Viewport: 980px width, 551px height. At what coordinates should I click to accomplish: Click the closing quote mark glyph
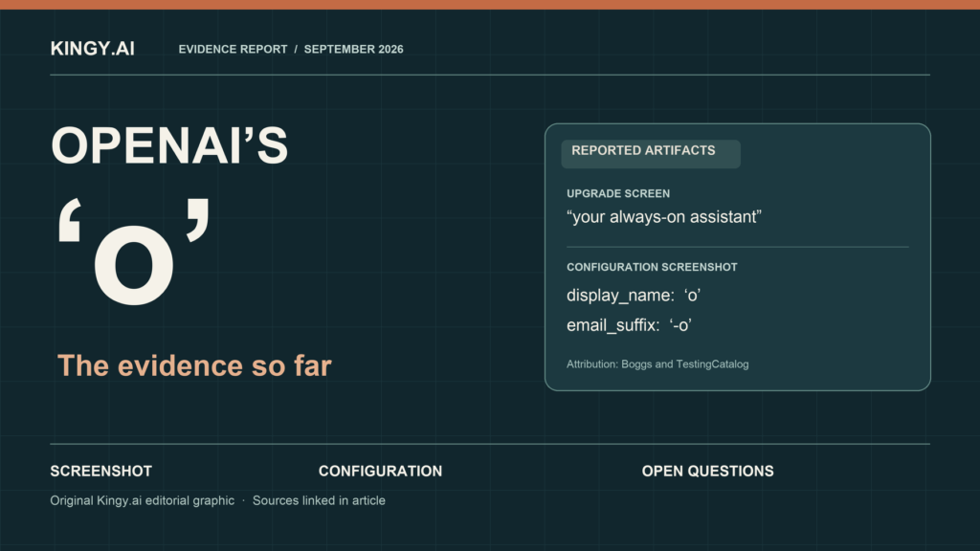pos(198,220)
